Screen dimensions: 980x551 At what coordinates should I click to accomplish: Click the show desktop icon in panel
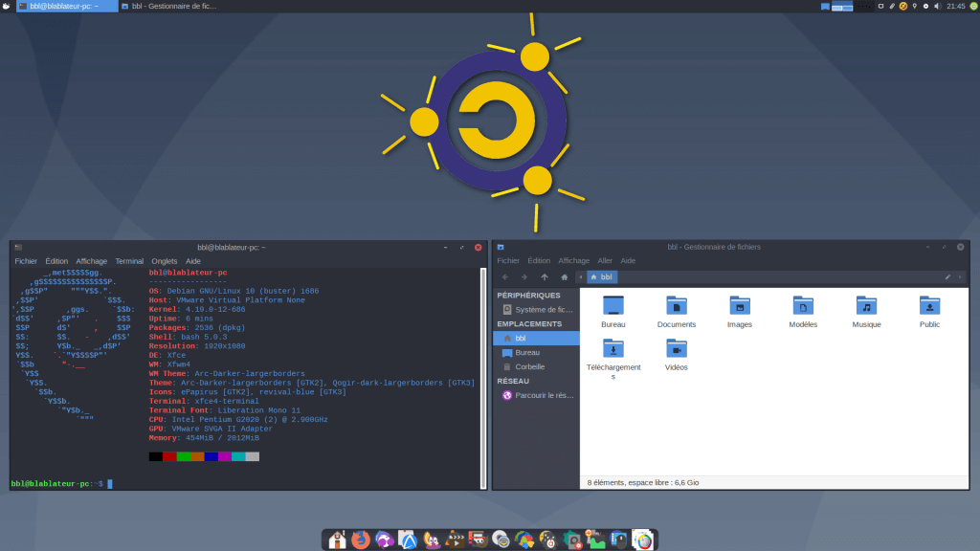(x=825, y=7)
